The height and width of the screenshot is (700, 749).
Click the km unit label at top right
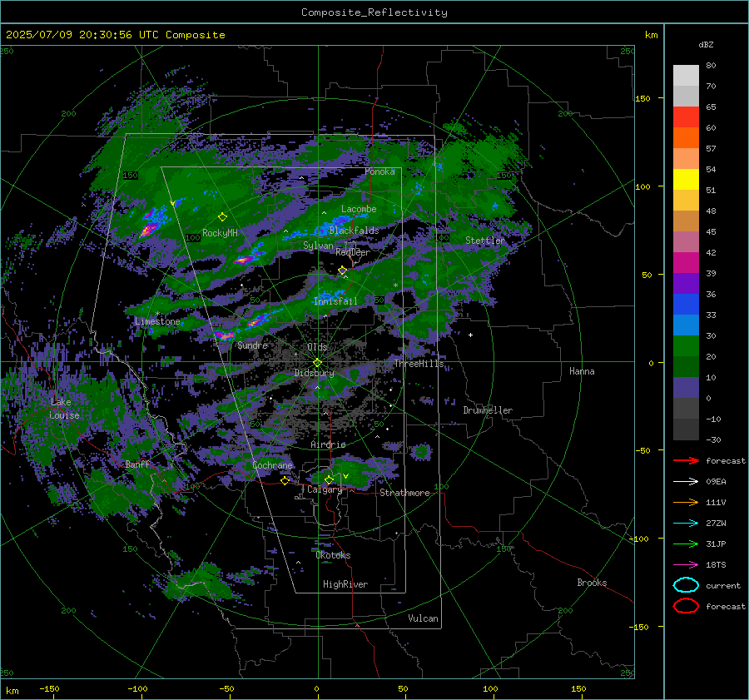(651, 35)
